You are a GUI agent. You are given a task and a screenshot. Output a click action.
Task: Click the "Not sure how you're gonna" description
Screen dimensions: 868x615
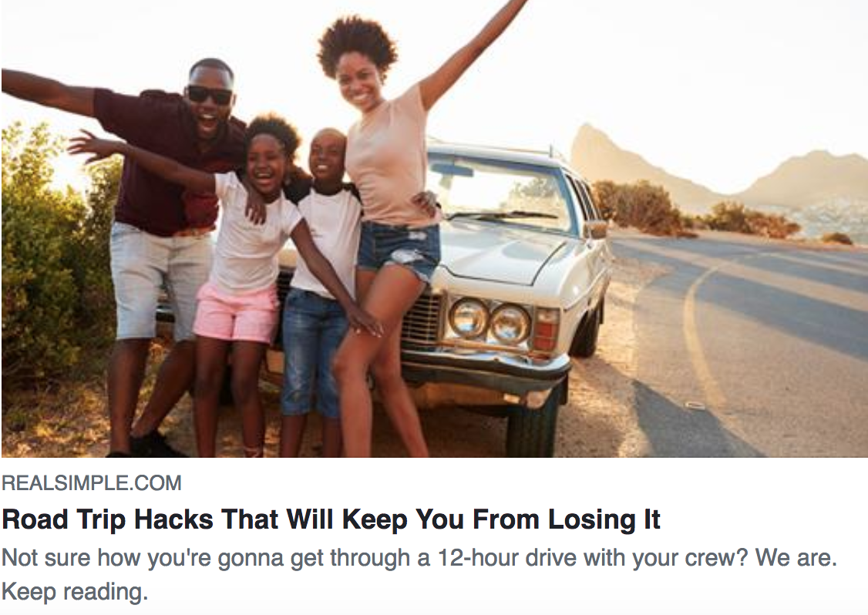[x=419, y=575]
